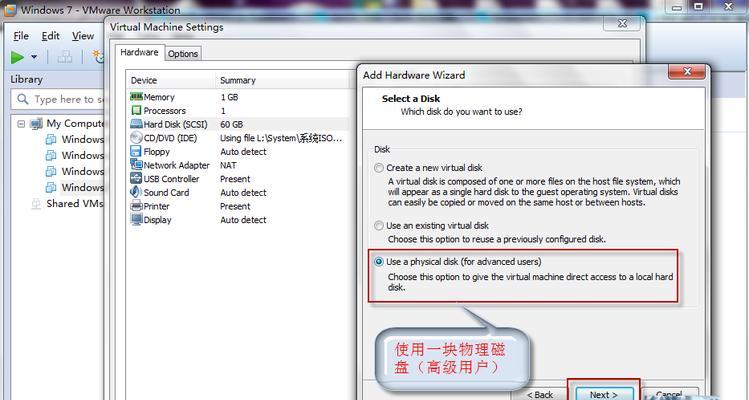The width and height of the screenshot is (749, 400).
Task: Close the Virtual Machine Settings window
Action: (x=622, y=23)
